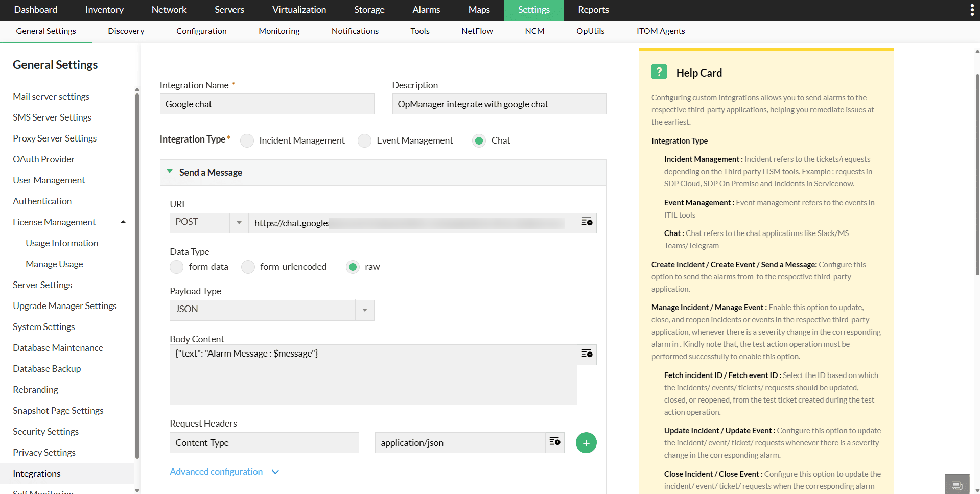The image size is (980, 494).
Task: Select Incident Management integration type
Action: (x=247, y=140)
